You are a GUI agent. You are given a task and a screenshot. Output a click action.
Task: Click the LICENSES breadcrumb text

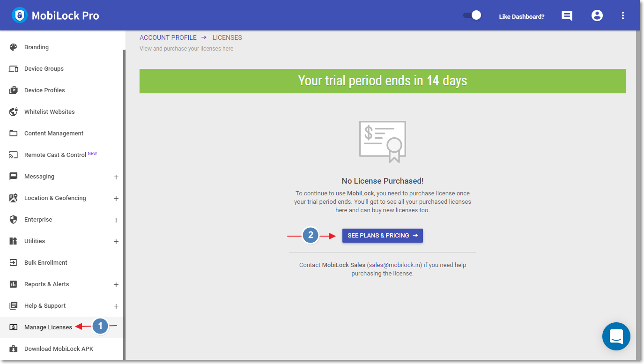(x=227, y=37)
